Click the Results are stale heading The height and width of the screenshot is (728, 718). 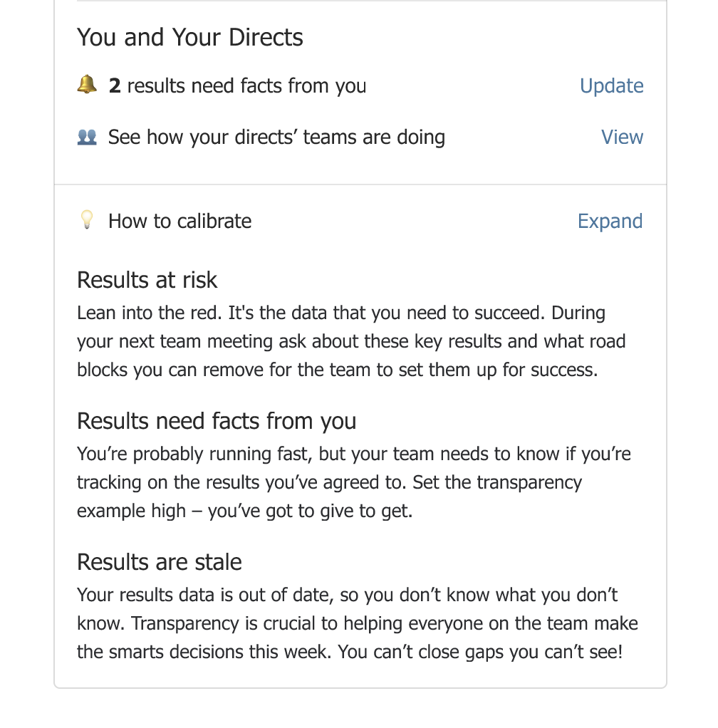[159, 562]
